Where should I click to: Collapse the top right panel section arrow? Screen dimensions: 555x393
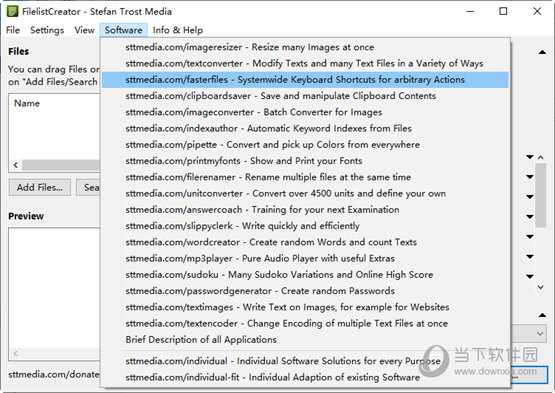(542, 52)
